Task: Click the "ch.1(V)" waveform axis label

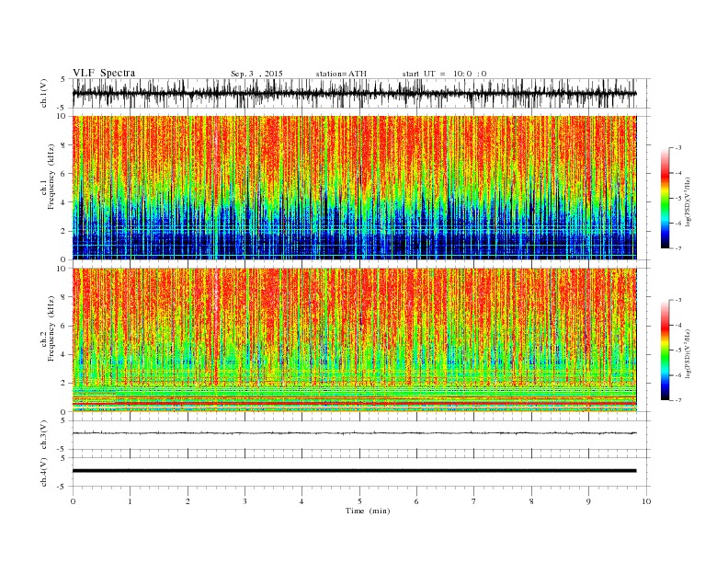Action: click(44, 93)
